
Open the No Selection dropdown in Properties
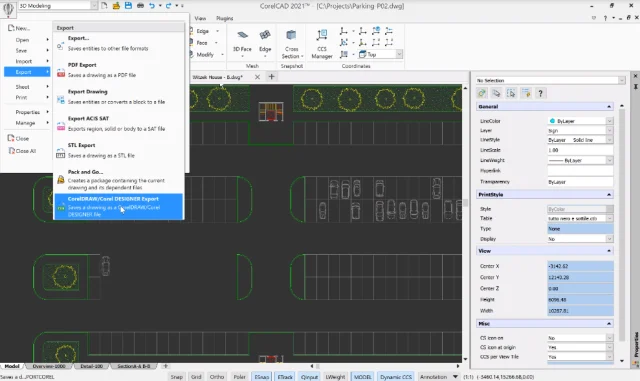(622, 80)
